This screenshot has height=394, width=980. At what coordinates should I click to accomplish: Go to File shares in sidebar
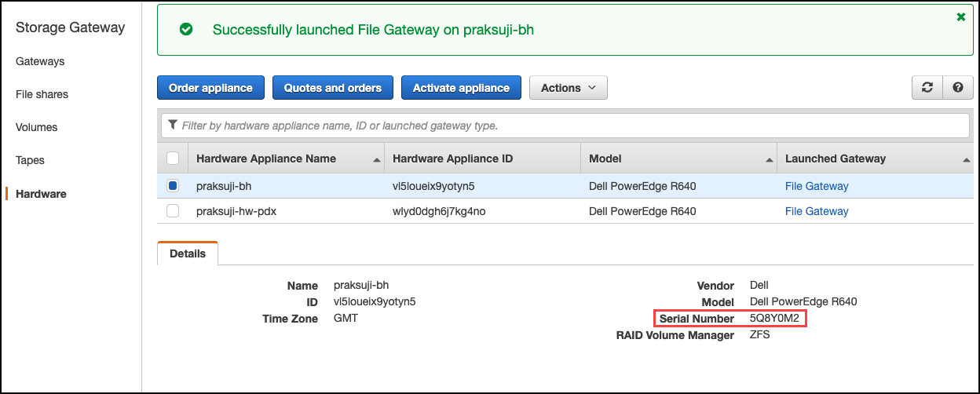coord(42,94)
